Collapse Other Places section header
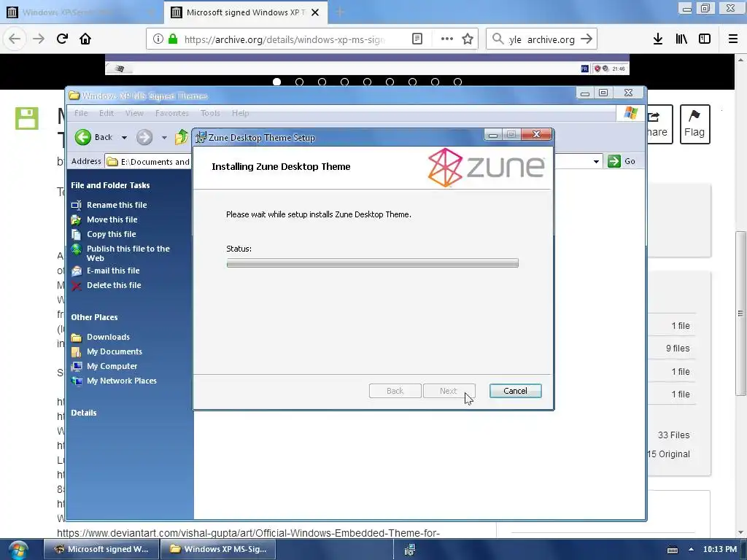 (x=94, y=317)
